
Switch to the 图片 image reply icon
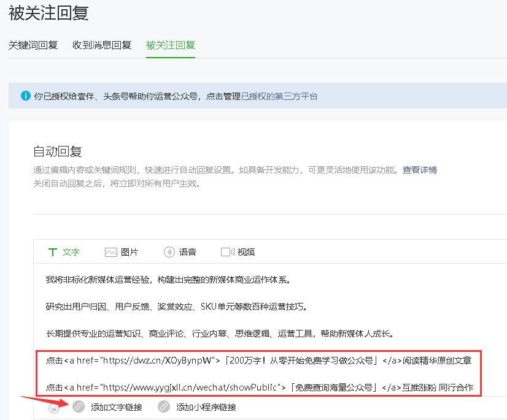(111, 251)
